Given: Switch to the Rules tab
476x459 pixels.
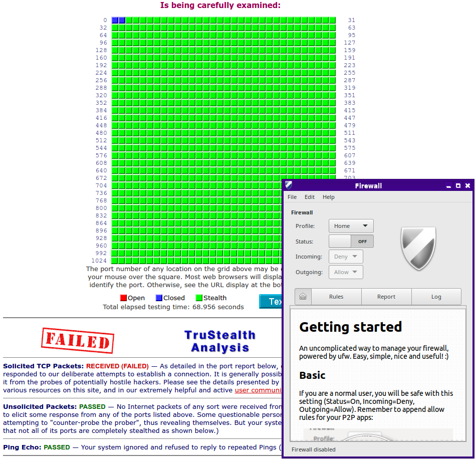Looking at the screenshot, I should pyautogui.click(x=336, y=297).
